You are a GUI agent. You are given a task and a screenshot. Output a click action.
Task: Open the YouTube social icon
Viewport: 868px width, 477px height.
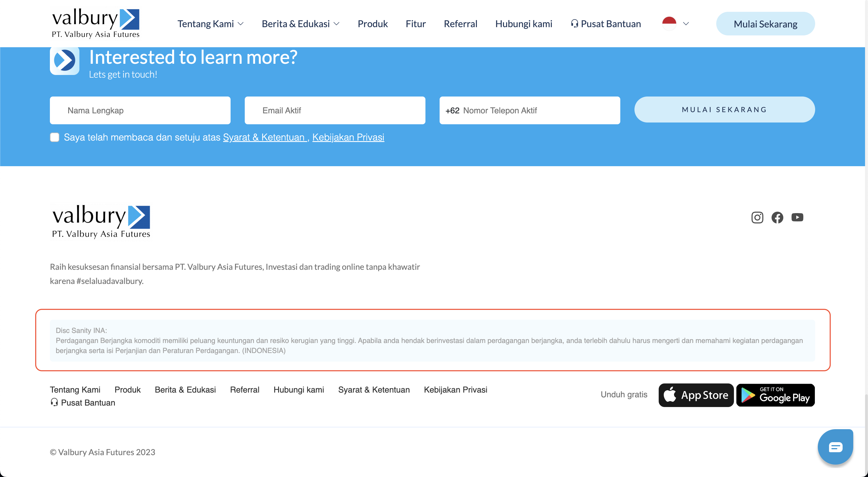(797, 217)
